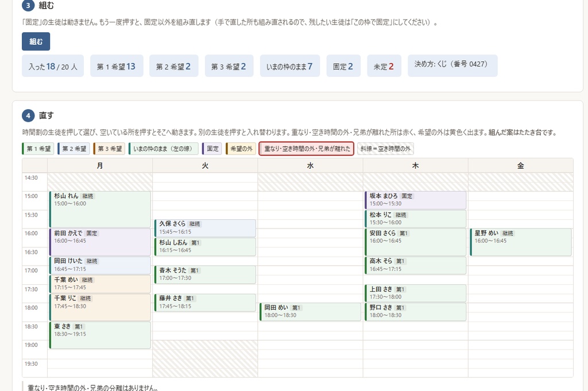Click the 18:00 time label
588x391 pixels.
pyautogui.click(x=31, y=307)
